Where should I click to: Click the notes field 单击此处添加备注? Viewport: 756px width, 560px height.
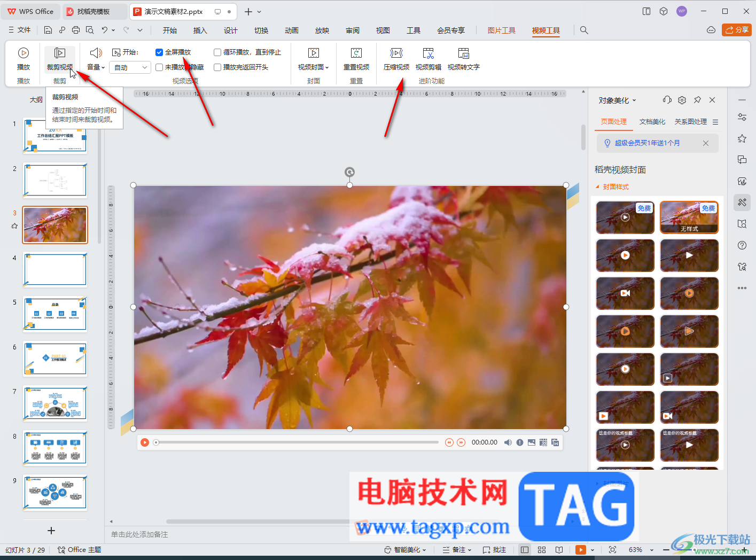139,534
